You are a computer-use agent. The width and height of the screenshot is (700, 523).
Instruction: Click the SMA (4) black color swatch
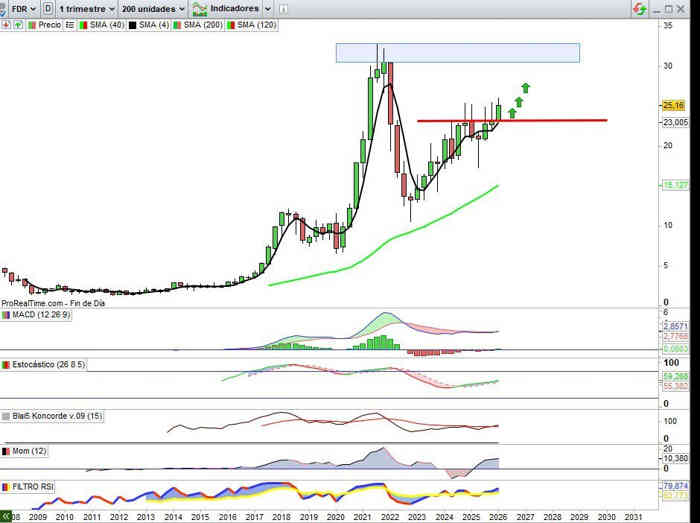pyautogui.click(x=132, y=24)
